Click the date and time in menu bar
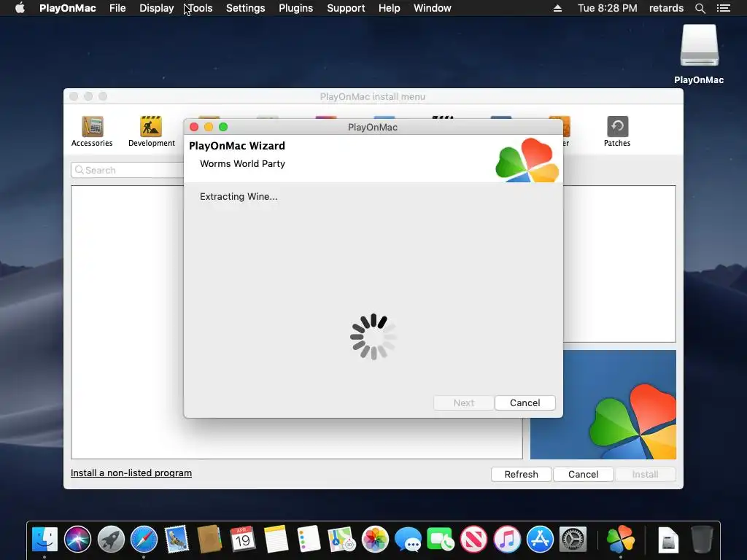747x560 pixels. [608, 8]
